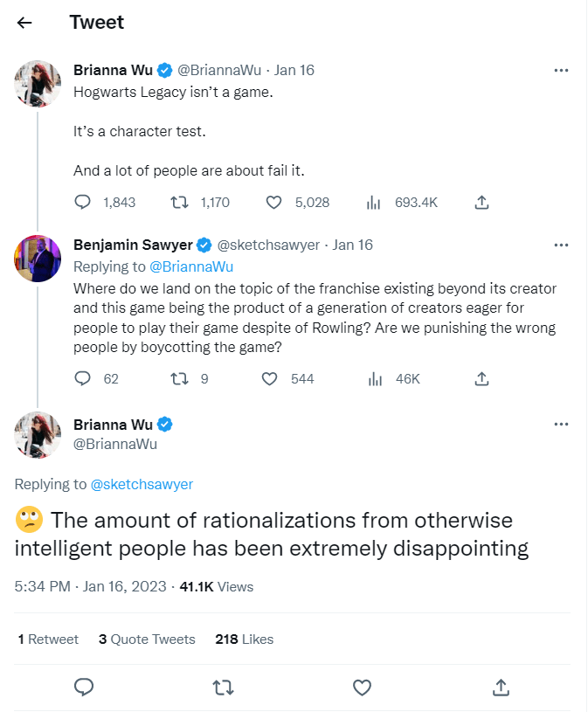The height and width of the screenshot is (712, 588).
Task: Retweet Benjamin Sawyer's reply
Action: (x=179, y=378)
